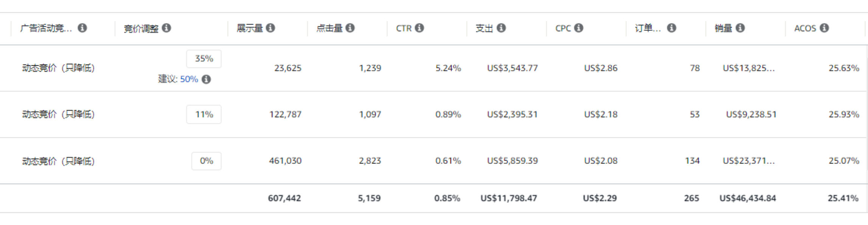Screen dimensions: 868x225
Task: Click info icon beside 销量 header
Action: point(740,28)
